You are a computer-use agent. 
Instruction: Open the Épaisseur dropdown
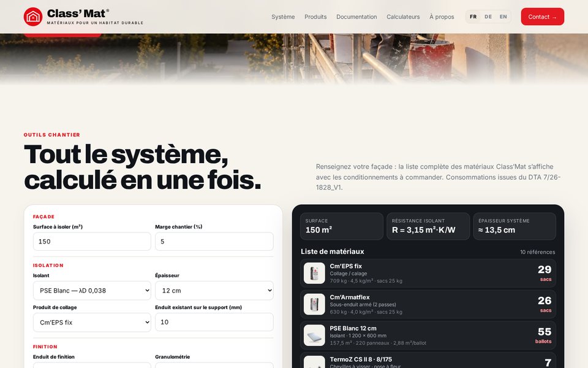coord(214,291)
